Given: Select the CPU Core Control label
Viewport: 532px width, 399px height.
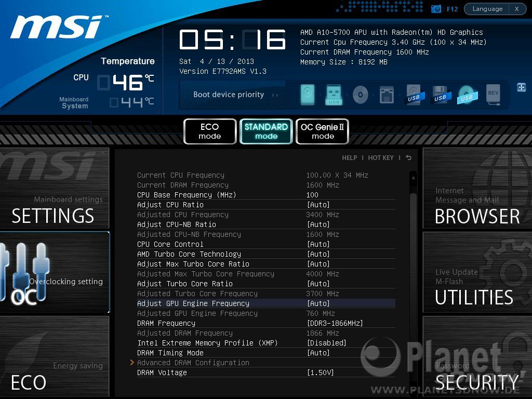Looking at the screenshot, I should pos(170,244).
